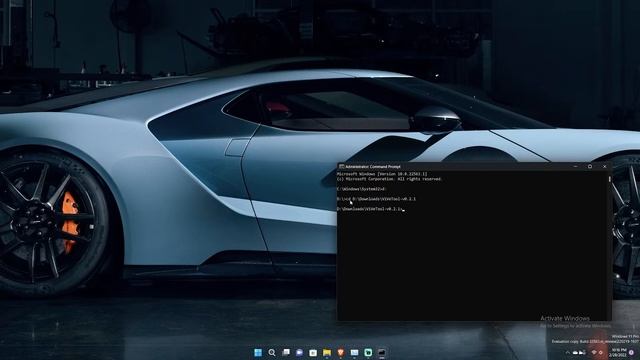Close the Administrator Command Prompt window
Screen dimensions: 640x360
tap(604, 167)
